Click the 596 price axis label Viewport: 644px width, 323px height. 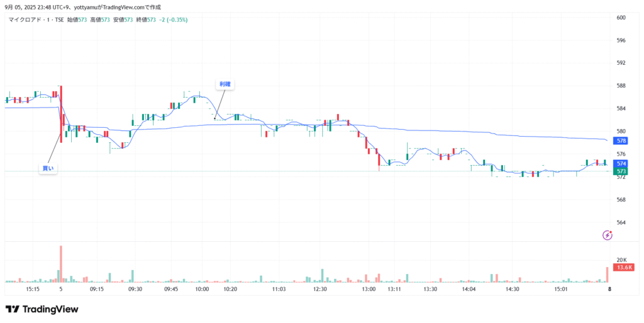[621, 40]
